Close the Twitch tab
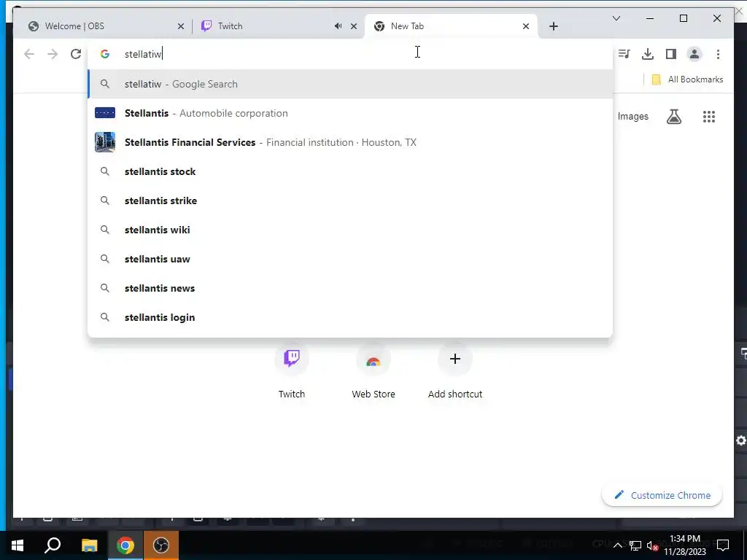Viewport: 747px width, 560px height. click(354, 26)
